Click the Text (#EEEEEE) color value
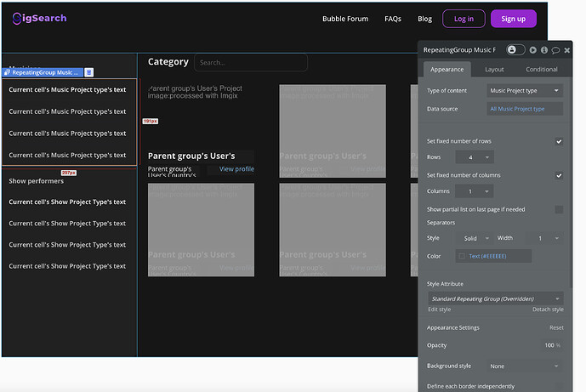 click(487, 256)
